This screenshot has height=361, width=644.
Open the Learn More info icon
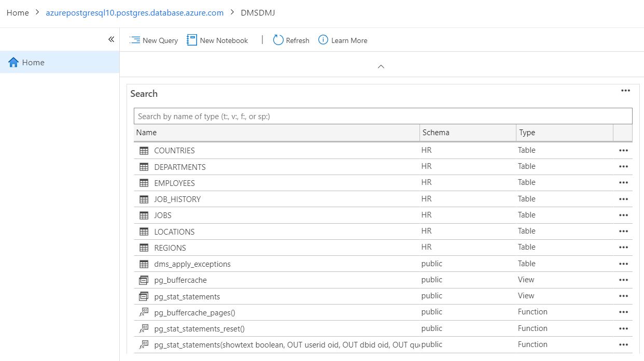tap(323, 40)
